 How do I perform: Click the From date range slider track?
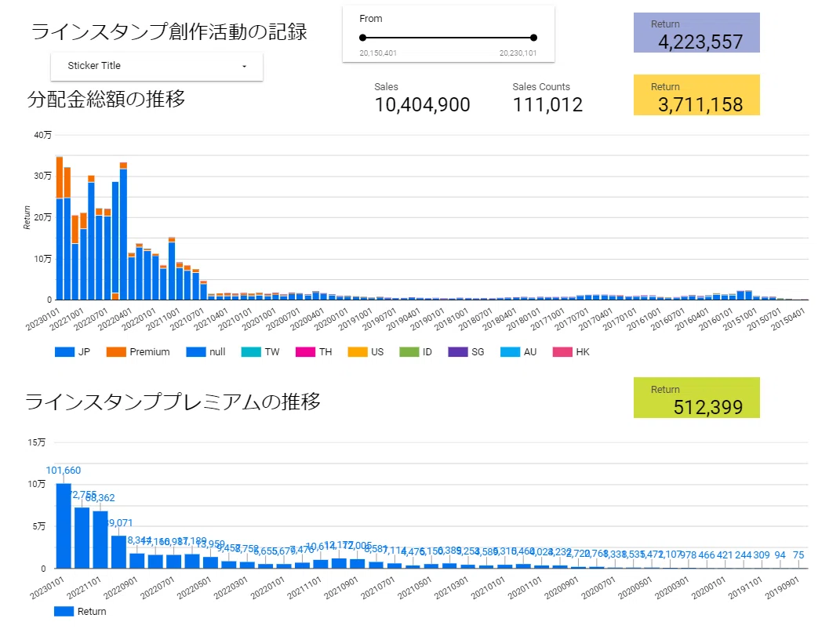(448, 38)
